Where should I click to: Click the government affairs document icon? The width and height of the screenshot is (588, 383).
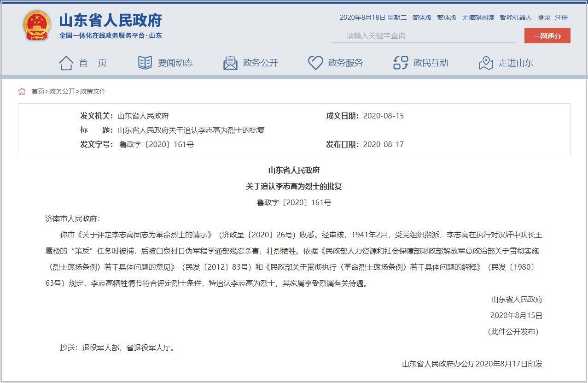230,63
